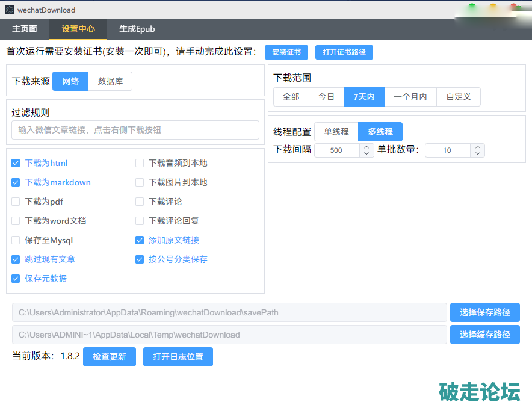The width and height of the screenshot is (532, 405).
Task: Open log folder via 打开日志位置
Action: (x=178, y=357)
